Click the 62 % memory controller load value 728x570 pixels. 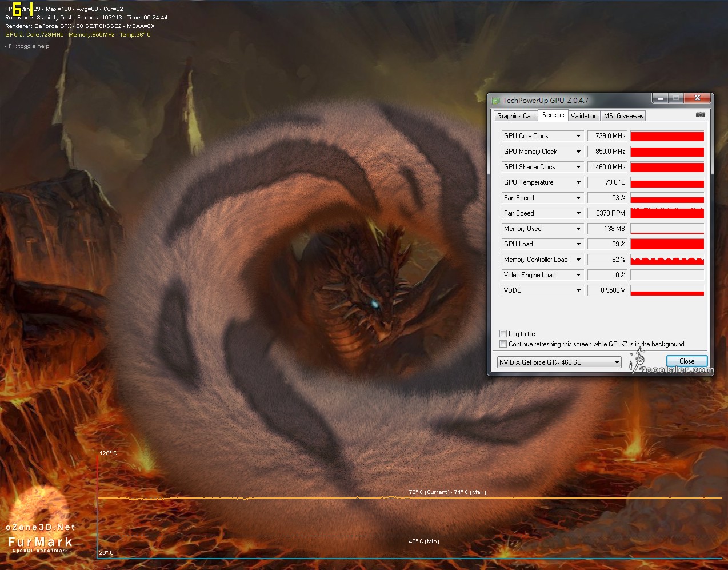coord(607,260)
